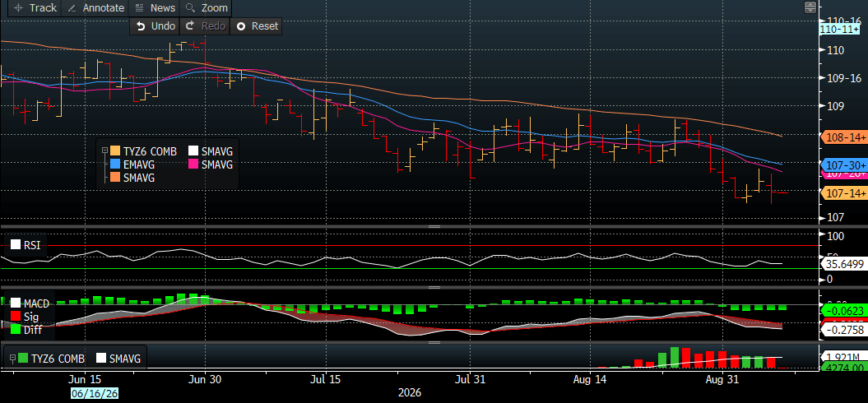Click the Jul 15 date axis label
Image resolution: width=868 pixels, height=403 pixels.
point(326,380)
